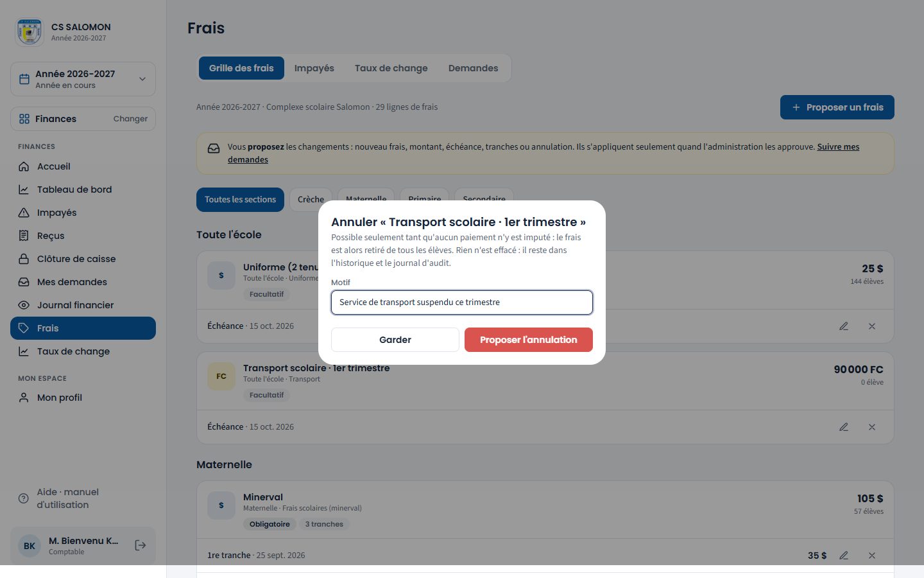Click the BK user avatar
This screenshot has width=924, height=578.
point(30,546)
